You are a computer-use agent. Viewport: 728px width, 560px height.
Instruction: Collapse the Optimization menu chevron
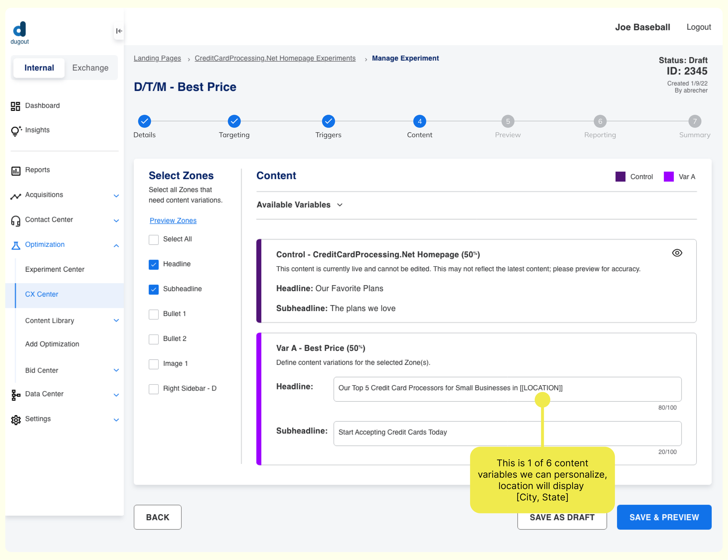click(116, 246)
